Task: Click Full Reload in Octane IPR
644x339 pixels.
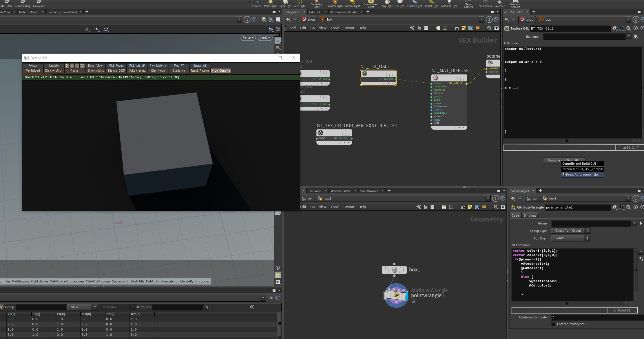Action: 33,71
